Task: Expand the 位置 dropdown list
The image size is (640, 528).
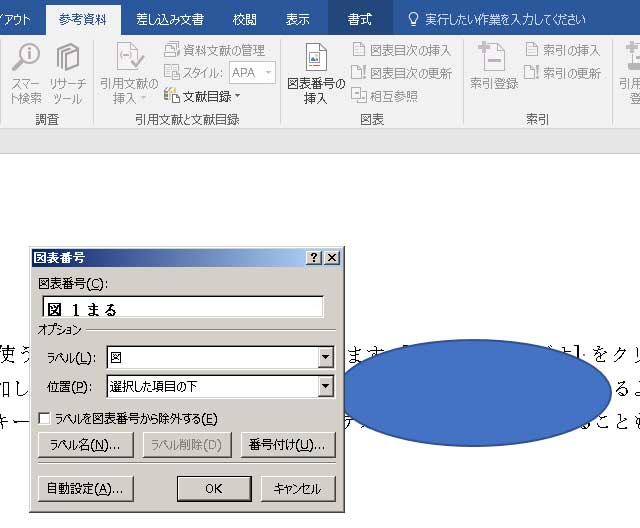Action: [325, 387]
